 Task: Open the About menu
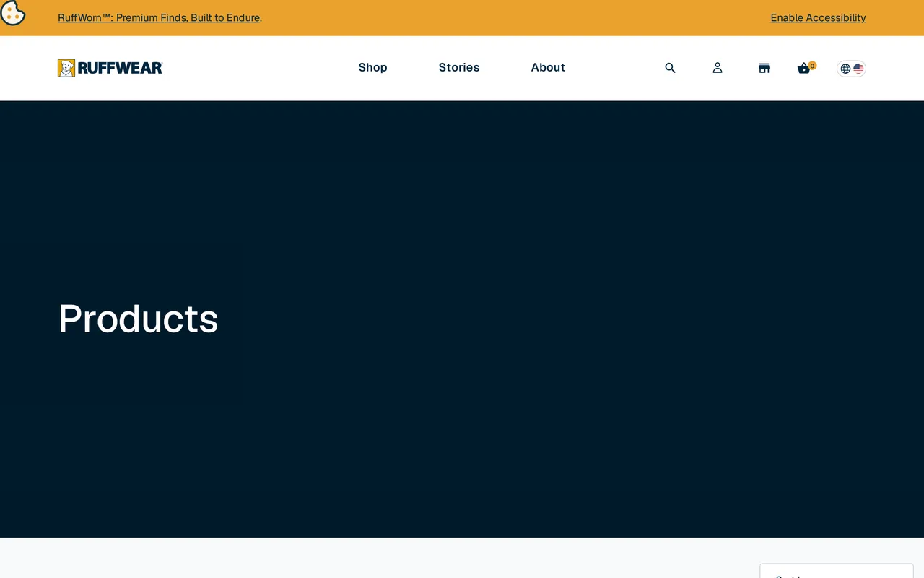pyautogui.click(x=548, y=67)
